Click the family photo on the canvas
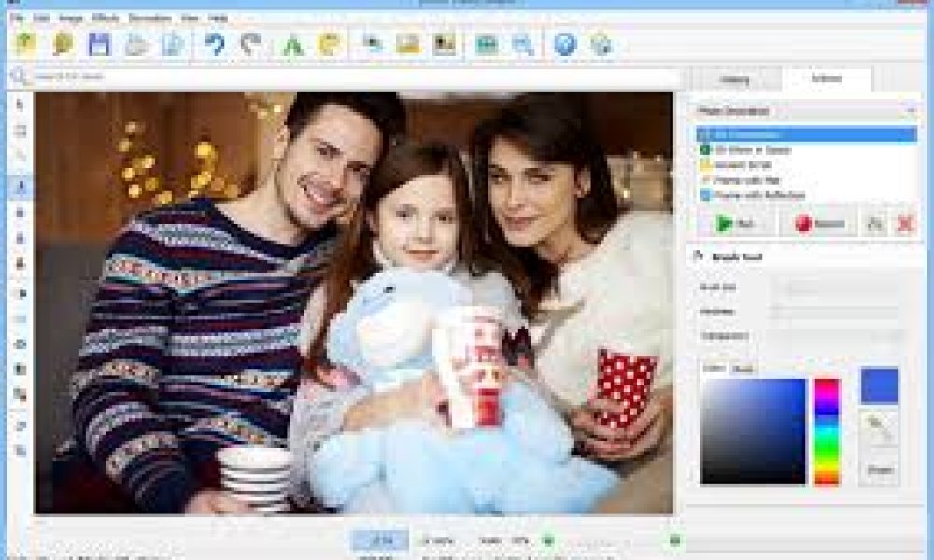This screenshot has width=934, height=560. pyautogui.click(x=354, y=303)
